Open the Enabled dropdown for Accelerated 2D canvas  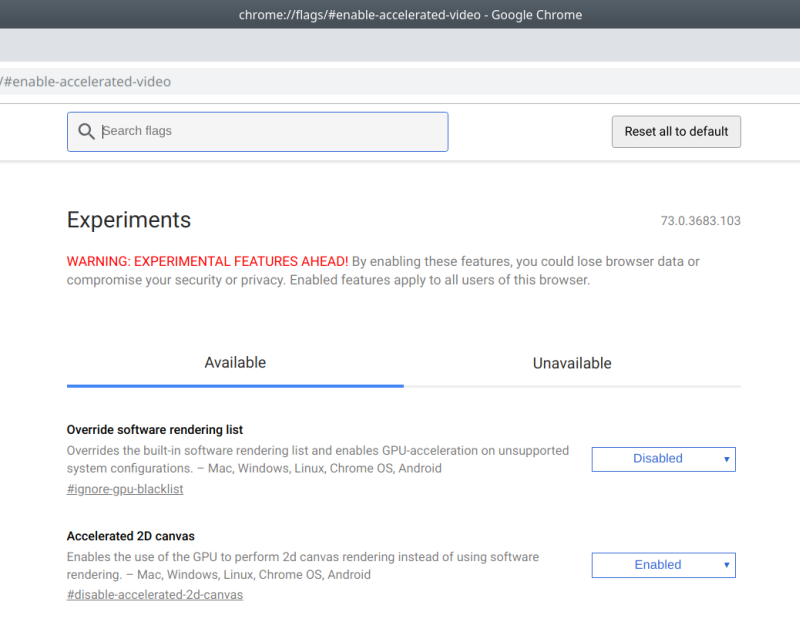(663, 565)
